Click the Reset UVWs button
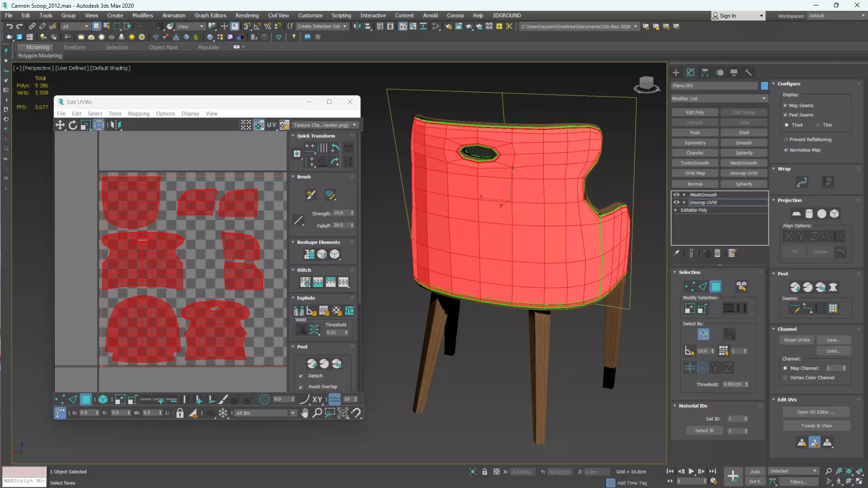The width and height of the screenshot is (868, 488). 797,340
